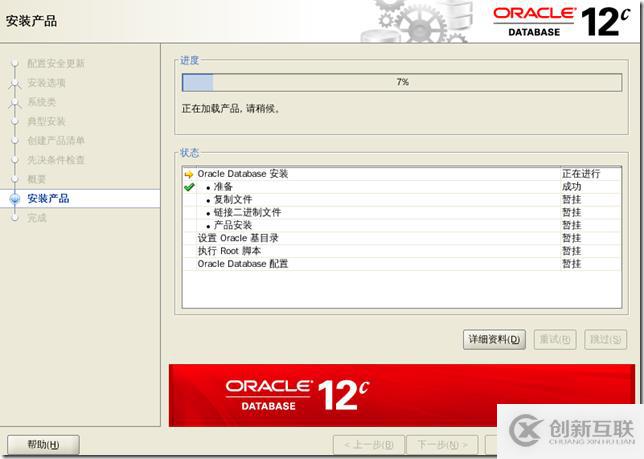Select the 链接二进制文件 status row
644x459 pixels.
click(402, 212)
